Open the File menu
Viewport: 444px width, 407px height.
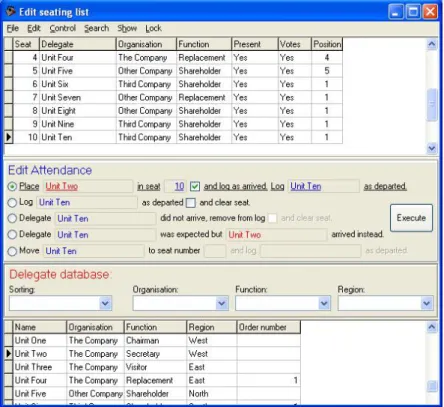point(12,28)
